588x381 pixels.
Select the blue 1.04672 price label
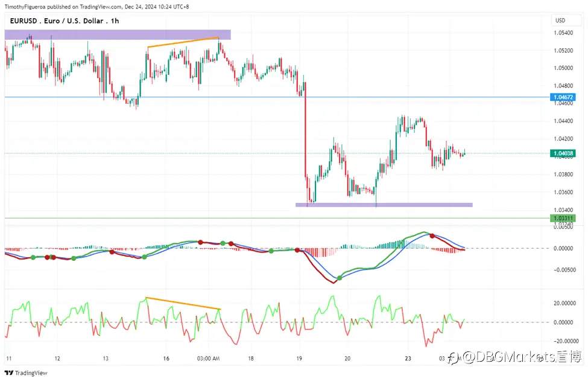tap(562, 97)
